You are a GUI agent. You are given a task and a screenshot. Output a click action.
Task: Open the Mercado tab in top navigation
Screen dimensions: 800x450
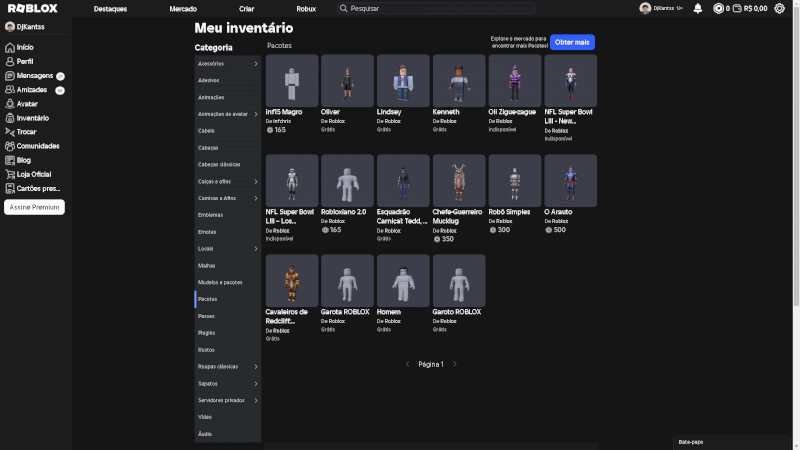point(183,8)
